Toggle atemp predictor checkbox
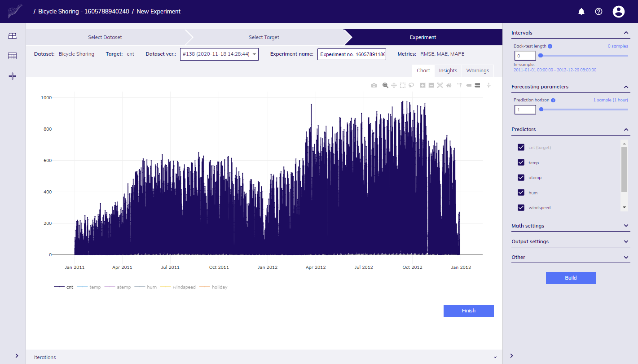The width and height of the screenshot is (638, 364). click(x=521, y=177)
